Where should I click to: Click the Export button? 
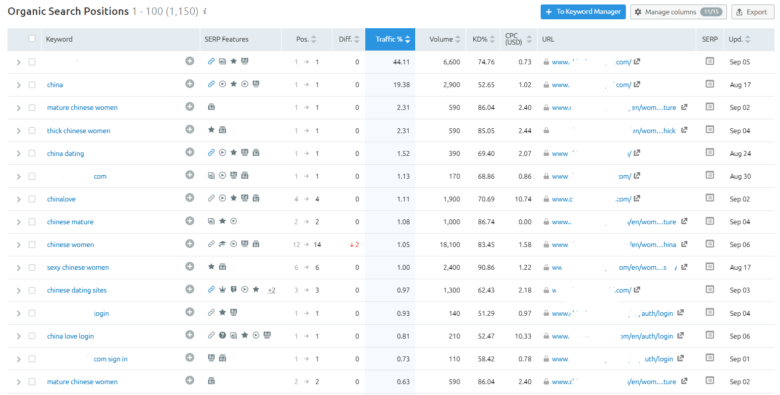pos(753,12)
